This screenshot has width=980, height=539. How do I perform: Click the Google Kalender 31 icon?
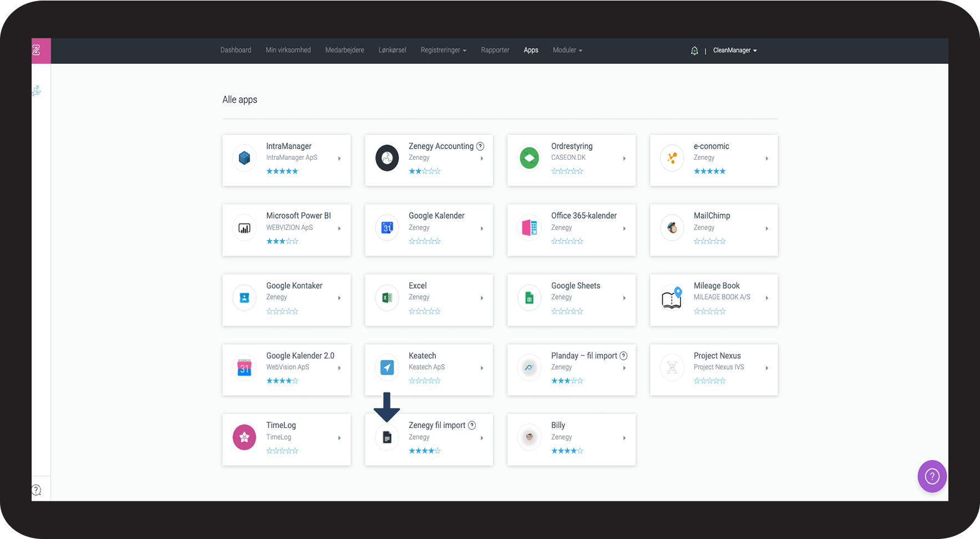(x=387, y=228)
